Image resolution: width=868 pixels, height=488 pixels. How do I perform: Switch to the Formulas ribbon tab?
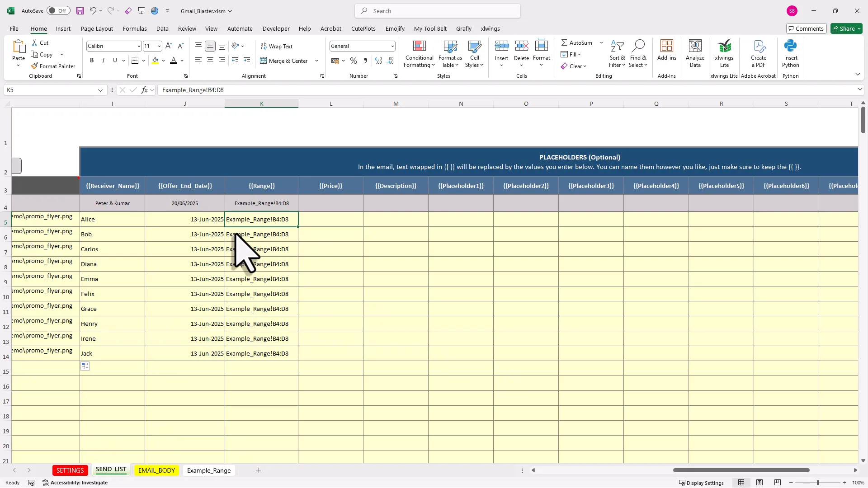pyautogui.click(x=135, y=28)
